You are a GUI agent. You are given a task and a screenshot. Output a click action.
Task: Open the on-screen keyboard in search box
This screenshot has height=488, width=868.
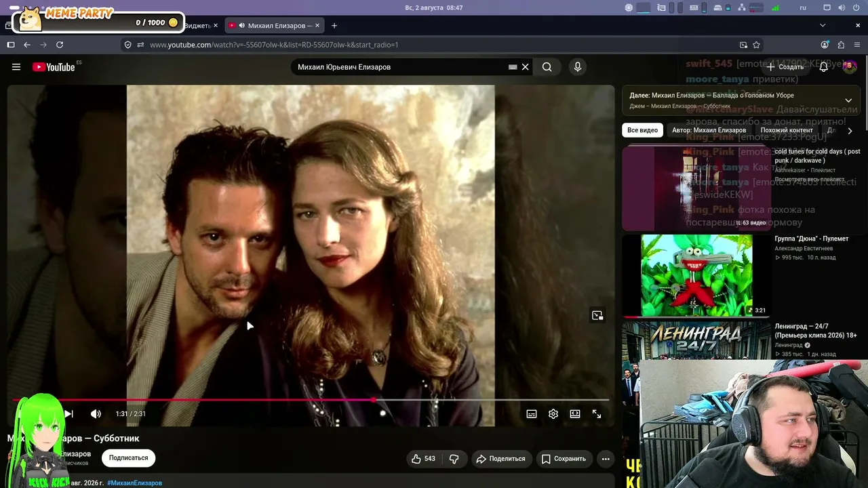513,67
